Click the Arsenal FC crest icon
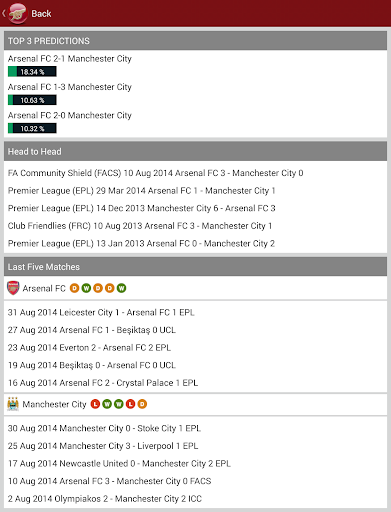 (x=13, y=288)
